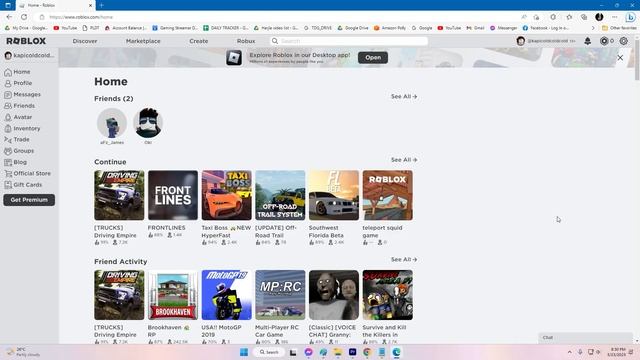Open browser three-dots menu

[x=615, y=17]
